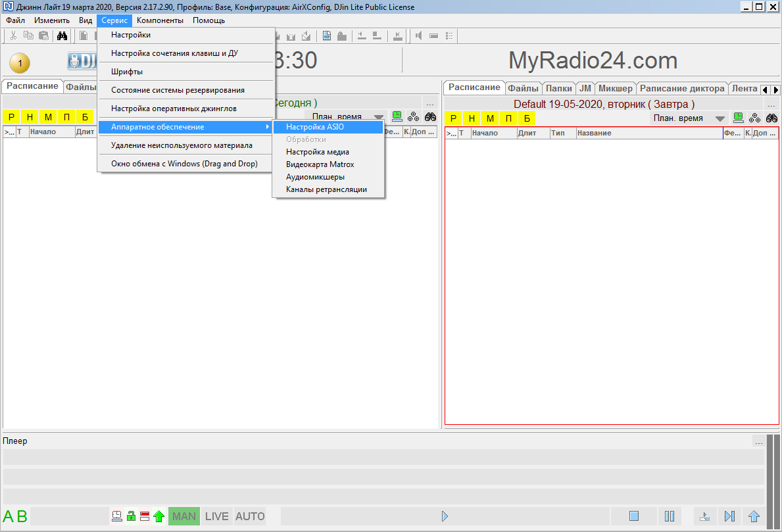
Task: Switch to LIVE playback mode
Action: point(216,516)
